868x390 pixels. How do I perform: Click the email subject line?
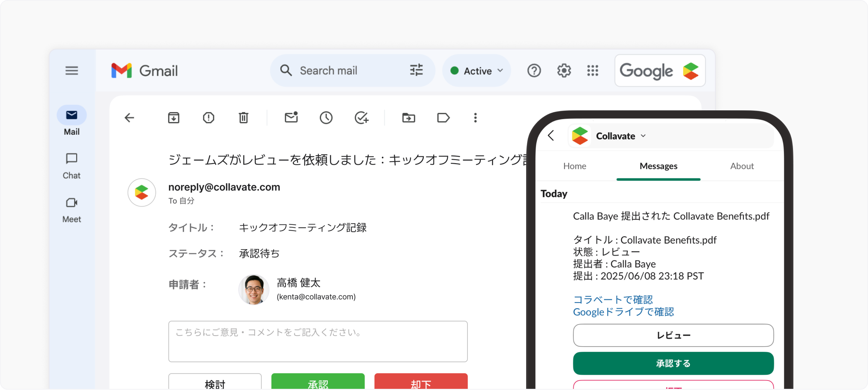pyautogui.click(x=348, y=160)
